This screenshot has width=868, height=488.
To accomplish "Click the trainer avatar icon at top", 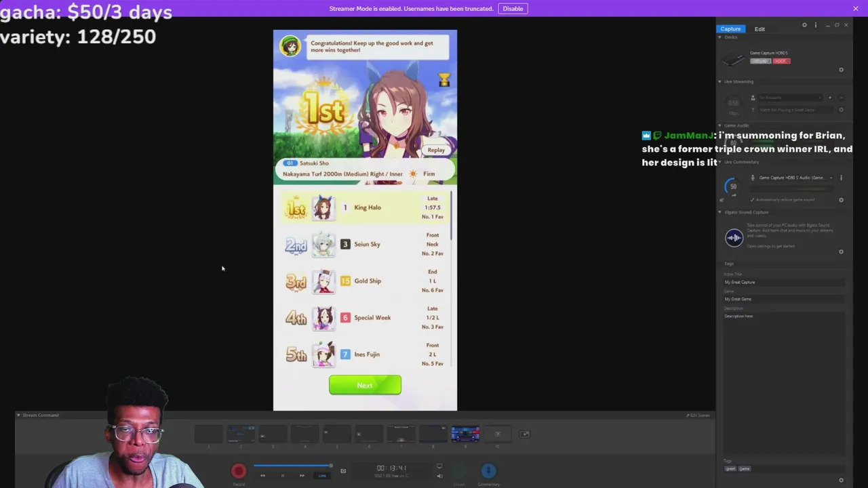I will 290,46.
